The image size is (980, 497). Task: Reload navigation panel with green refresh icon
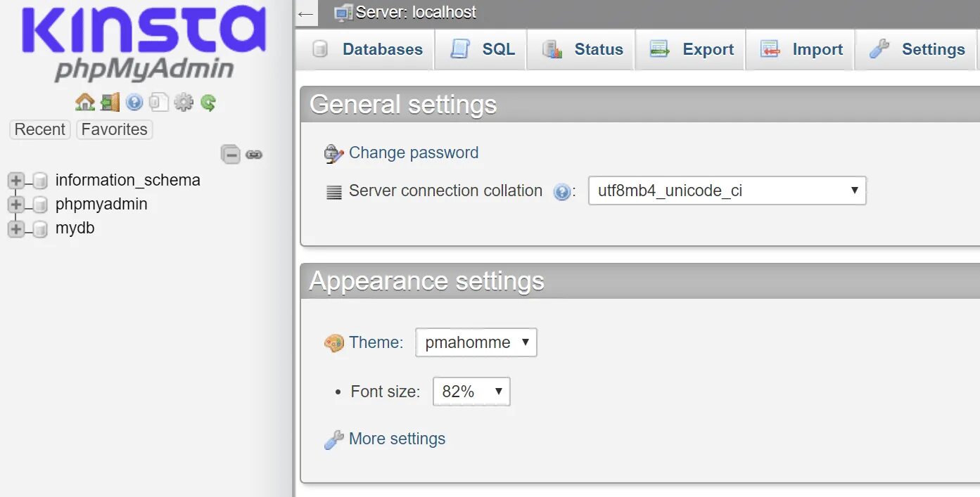click(208, 103)
